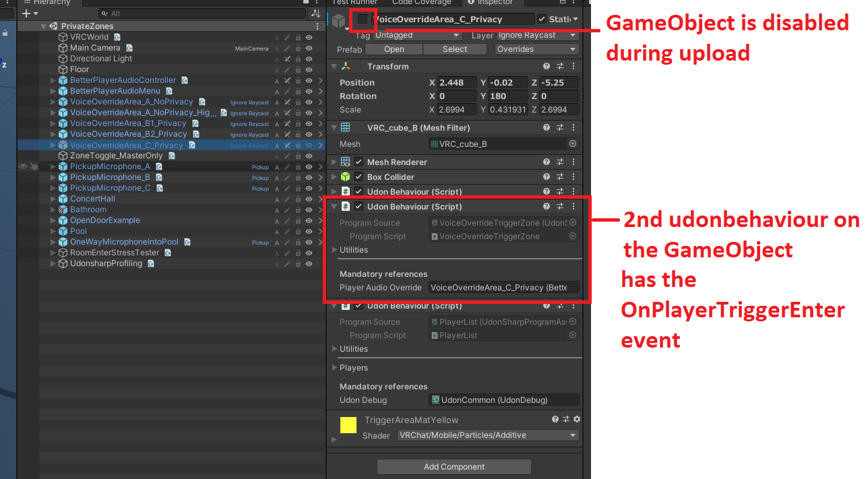Switch to the Test Runner tab
Viewport: 868px width, 479px height.
354,3
